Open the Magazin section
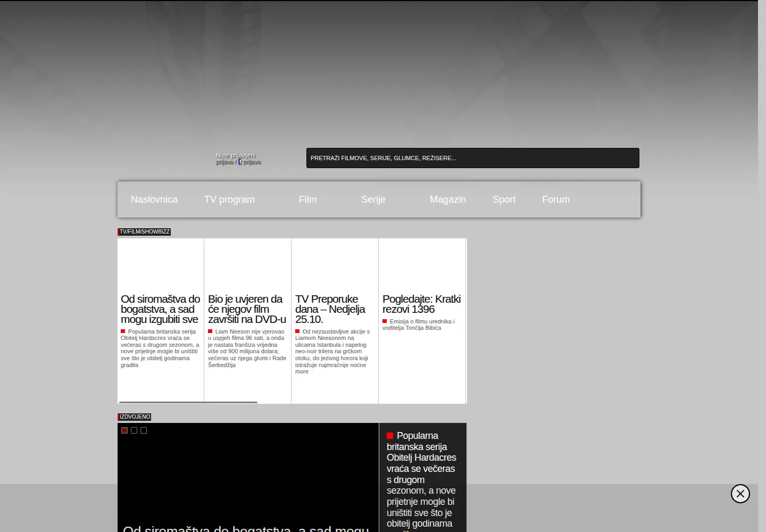 [448, 199]
